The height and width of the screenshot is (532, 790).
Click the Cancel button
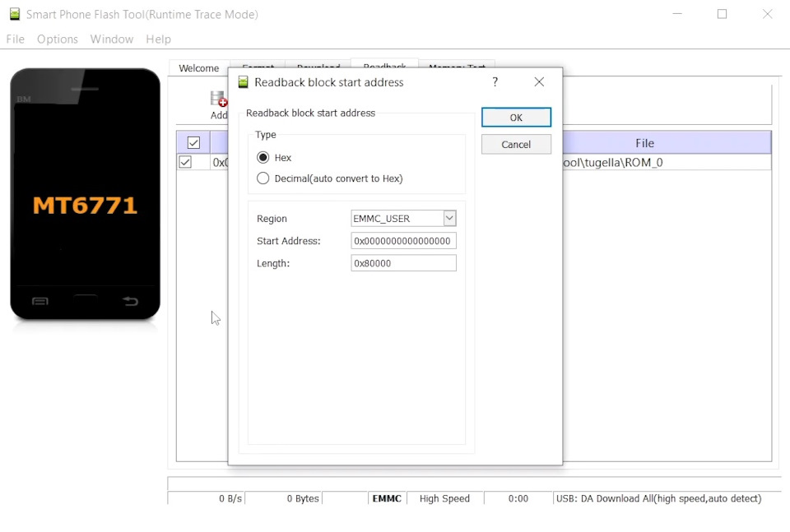pyautogui.click(x=516, y=145)
